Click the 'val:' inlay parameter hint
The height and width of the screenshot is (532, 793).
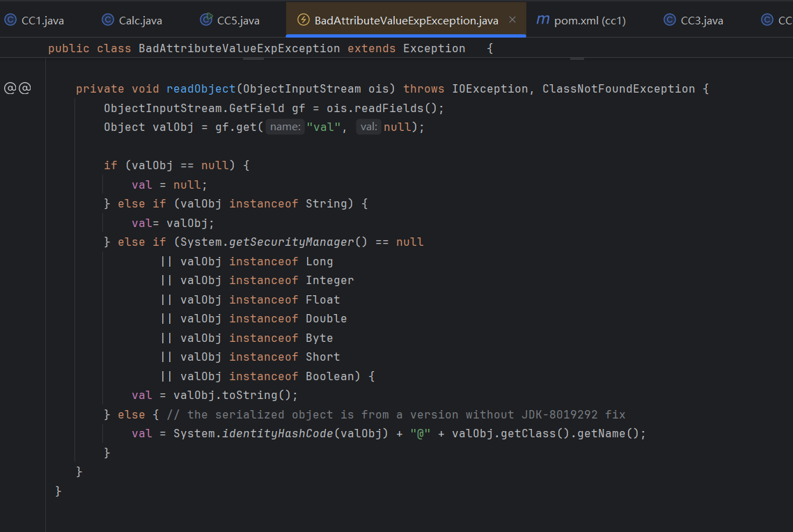368,127
